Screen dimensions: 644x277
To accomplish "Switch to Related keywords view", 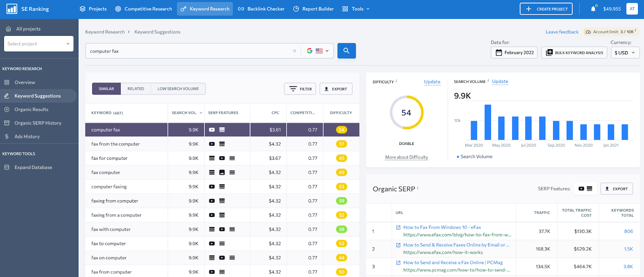I will pyautogui.click(x=136, y=89).
